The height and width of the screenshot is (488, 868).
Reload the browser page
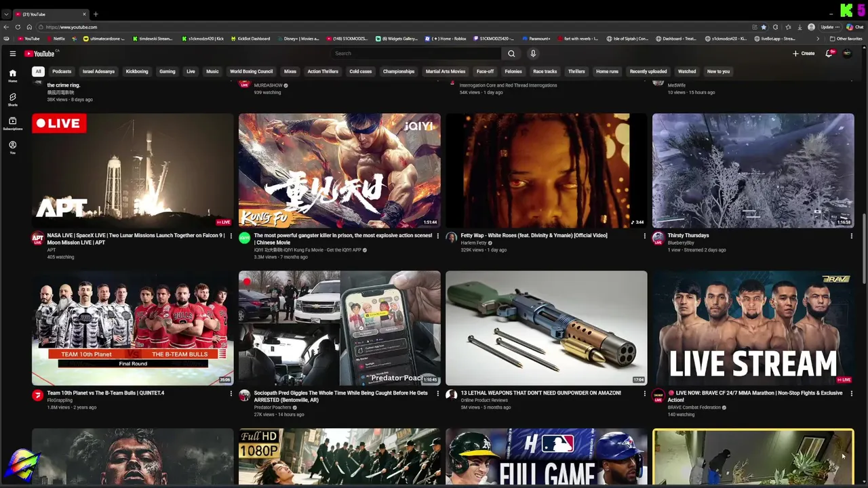click(18, 27)
